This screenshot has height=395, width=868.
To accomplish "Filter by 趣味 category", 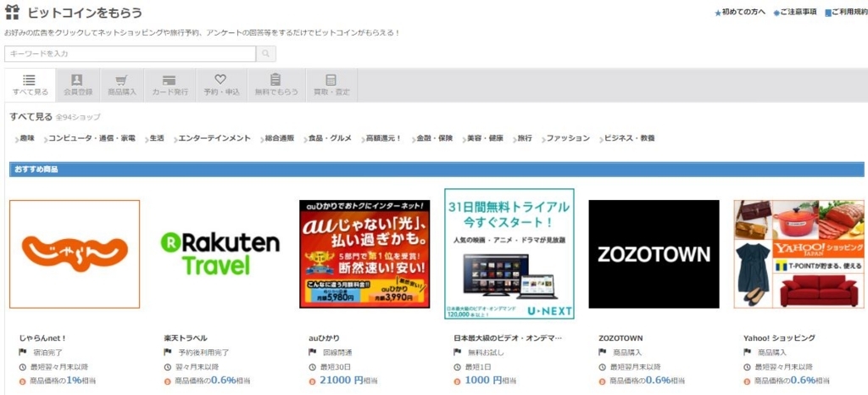I will (27, 138).
